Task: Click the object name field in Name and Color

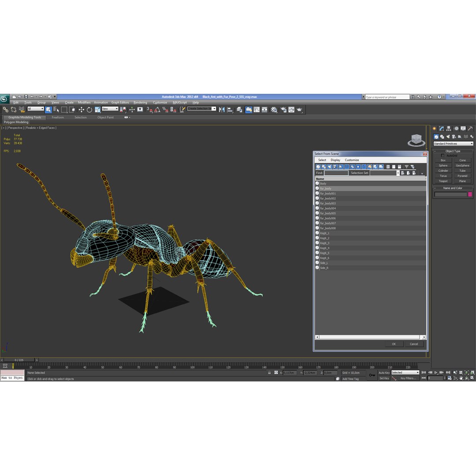Action: tap(450, 194)
